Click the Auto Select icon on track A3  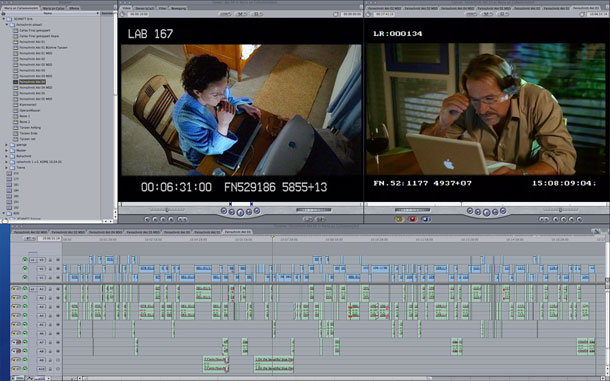[58, 307]
